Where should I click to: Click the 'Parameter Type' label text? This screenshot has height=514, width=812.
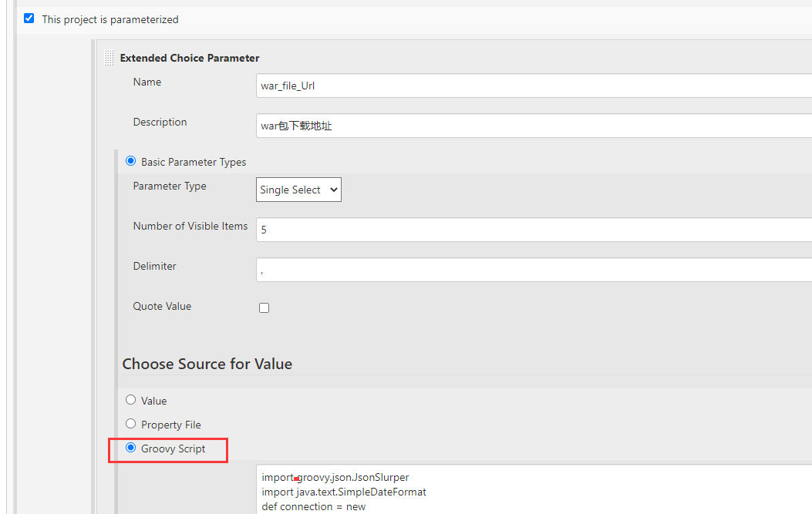[x=170, y=186]
